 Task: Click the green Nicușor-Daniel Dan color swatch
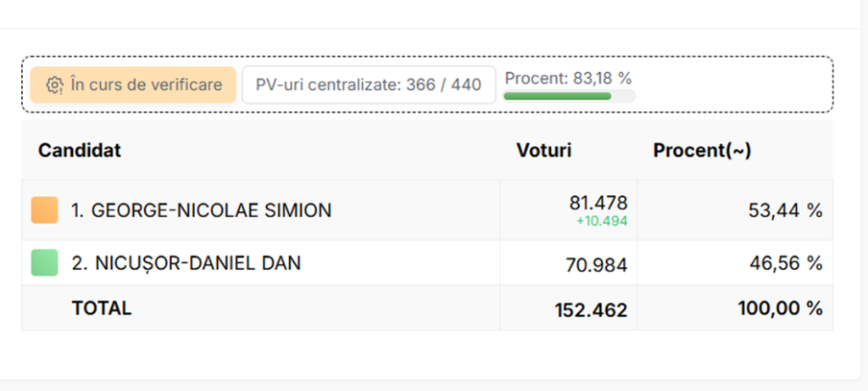(45, 263)
